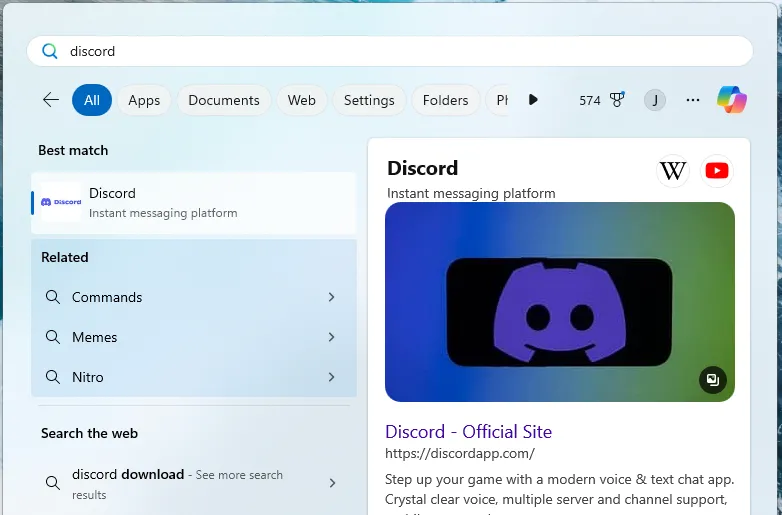Open the three-dot more options menu
This screenshot has width=782, height=515.
click(x=693, y=100)
